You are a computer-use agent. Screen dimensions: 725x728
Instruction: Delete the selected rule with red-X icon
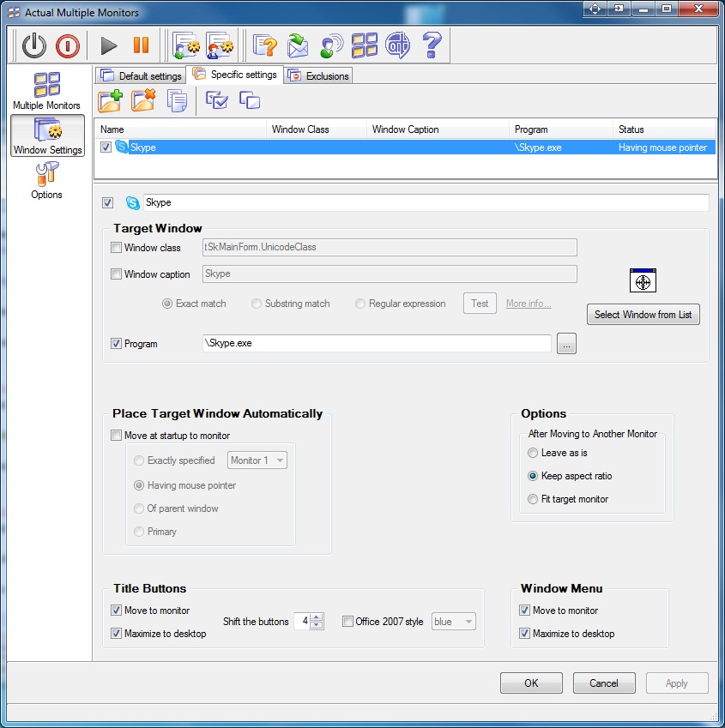click(143, 100)
